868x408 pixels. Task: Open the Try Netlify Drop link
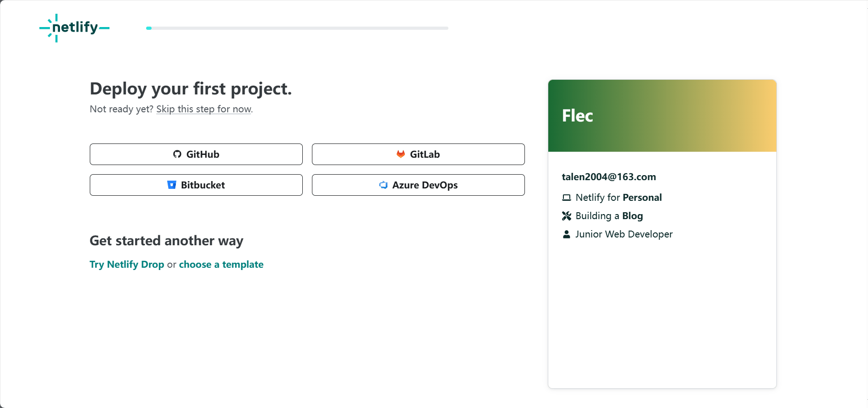(x=127, y=265)
